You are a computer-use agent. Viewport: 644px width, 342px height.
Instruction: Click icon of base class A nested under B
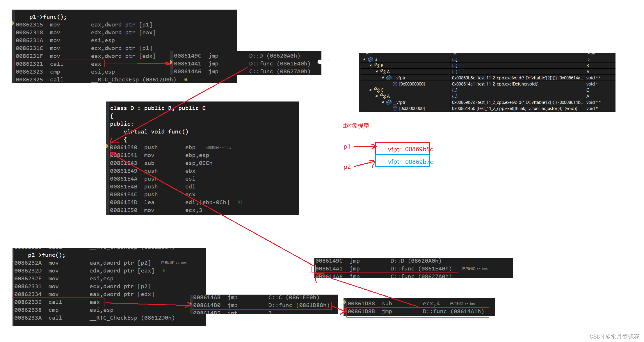[383, 72]
